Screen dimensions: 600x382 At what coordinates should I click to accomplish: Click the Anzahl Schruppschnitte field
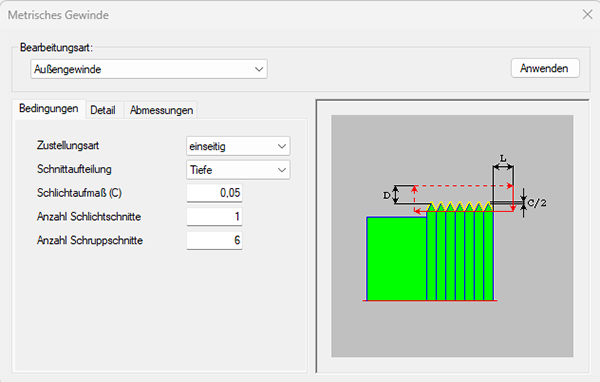pos(214,240)
